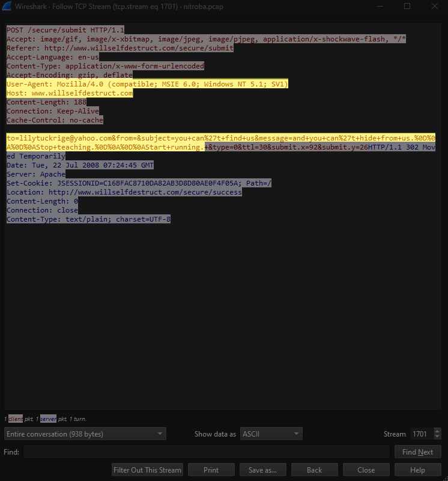The image size is (448, 481).
Task: Open Help for this dialog
Action: (417, 470)
